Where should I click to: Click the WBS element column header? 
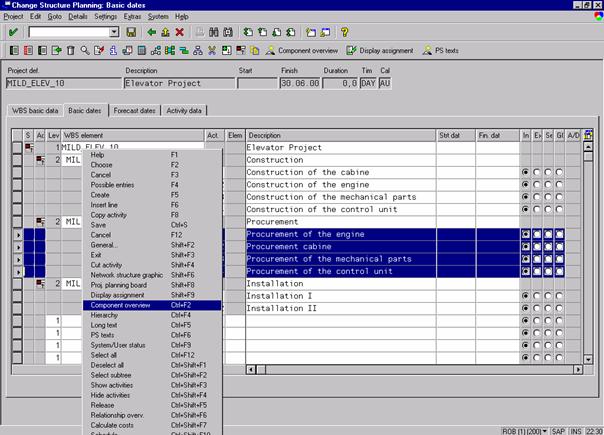pos(133,135)
